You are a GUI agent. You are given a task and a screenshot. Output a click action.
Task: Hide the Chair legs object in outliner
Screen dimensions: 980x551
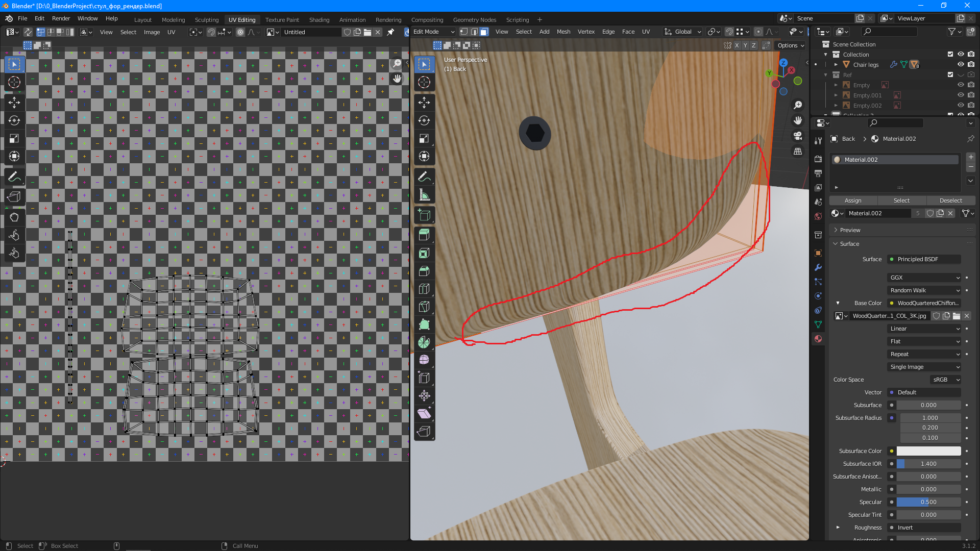(x=961, y=65)
